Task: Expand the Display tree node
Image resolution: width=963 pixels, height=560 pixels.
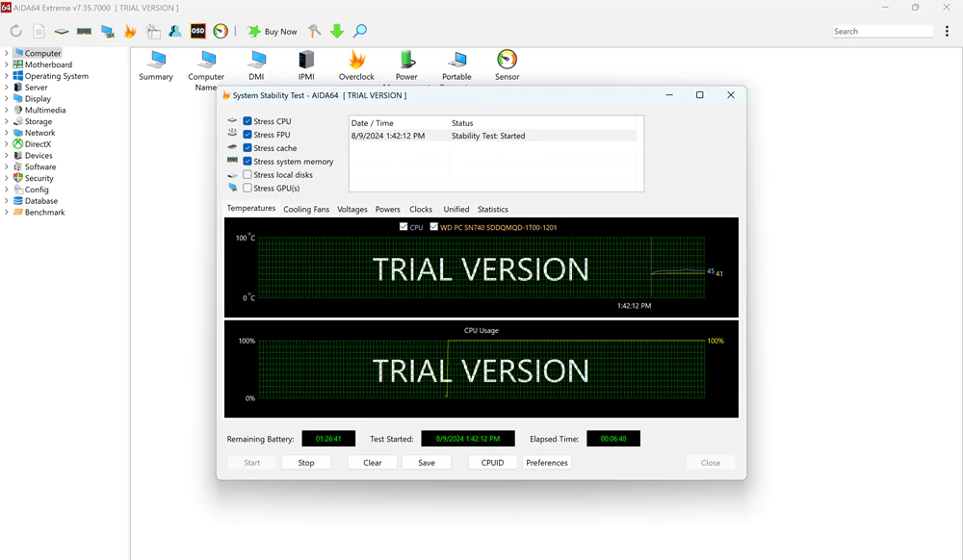Action: pyautogui.click(x=6, y=99)
